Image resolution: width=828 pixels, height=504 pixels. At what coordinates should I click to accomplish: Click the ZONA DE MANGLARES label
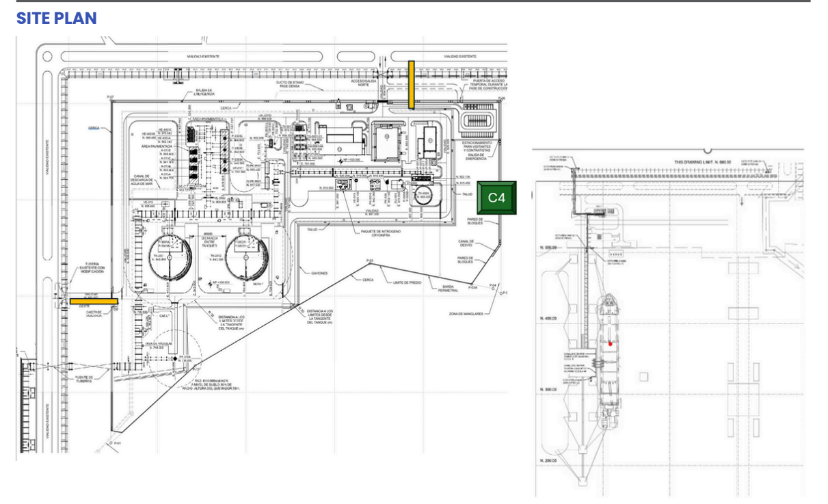[465, 313]
